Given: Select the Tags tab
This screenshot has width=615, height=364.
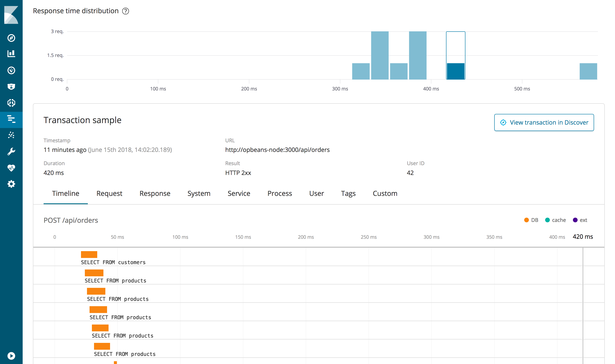Looking at the screenshot, I should click(348, 194).
